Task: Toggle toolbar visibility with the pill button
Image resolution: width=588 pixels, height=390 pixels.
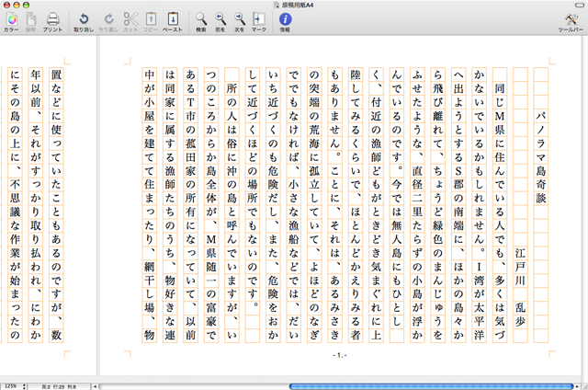Action: pyautogui.click(x=580, y=5)
